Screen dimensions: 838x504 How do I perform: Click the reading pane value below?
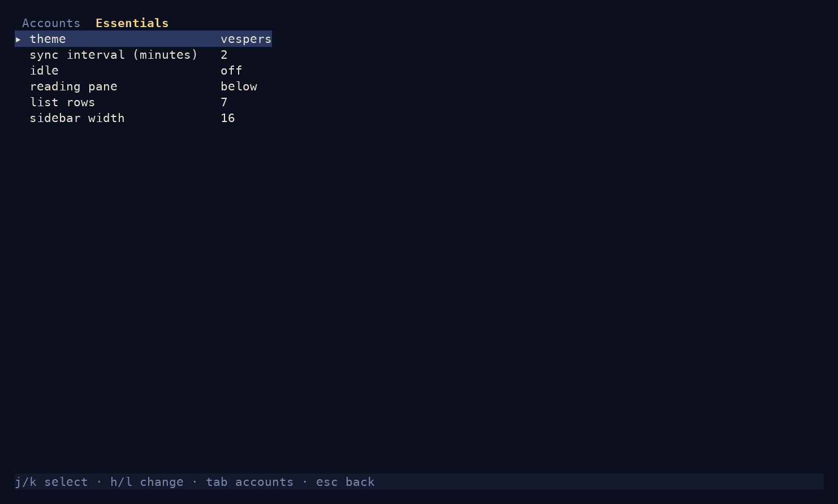239,86
